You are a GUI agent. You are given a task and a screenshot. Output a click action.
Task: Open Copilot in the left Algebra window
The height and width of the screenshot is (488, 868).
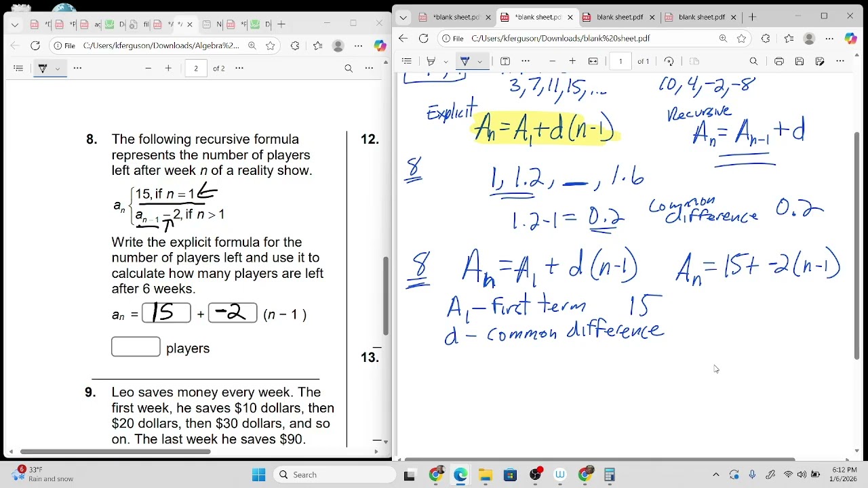pyautogui.click(x=380, y=46)
